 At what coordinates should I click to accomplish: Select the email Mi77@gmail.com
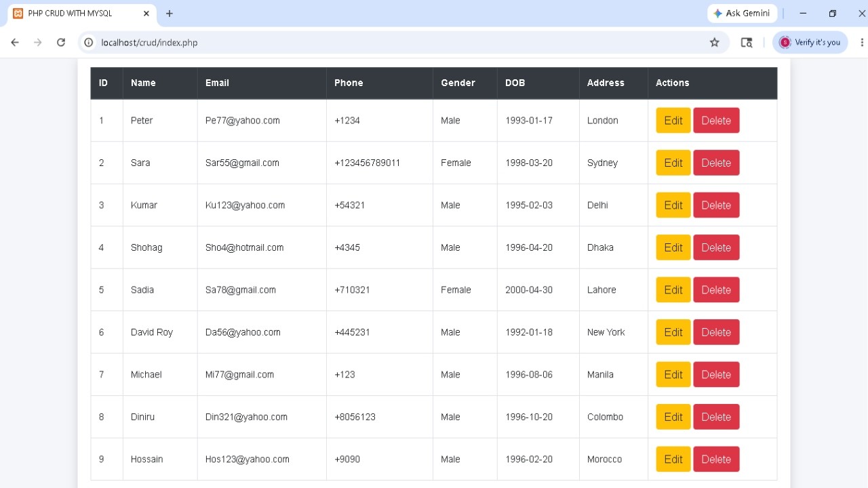coord(239,375)
